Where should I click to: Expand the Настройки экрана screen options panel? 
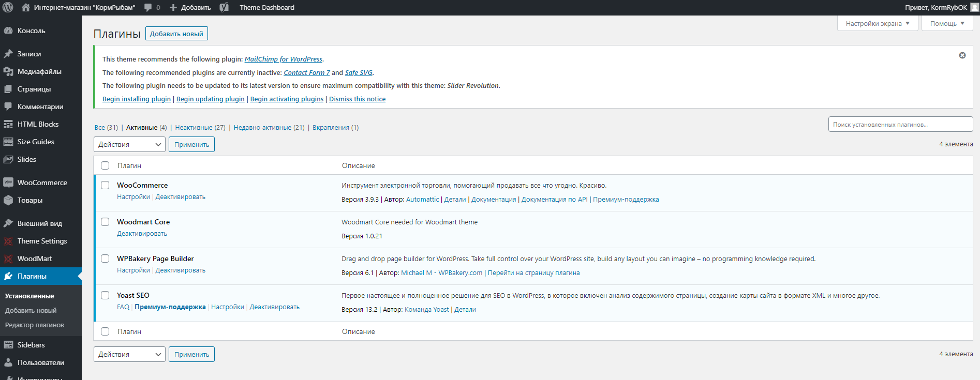tap(877, 23)
